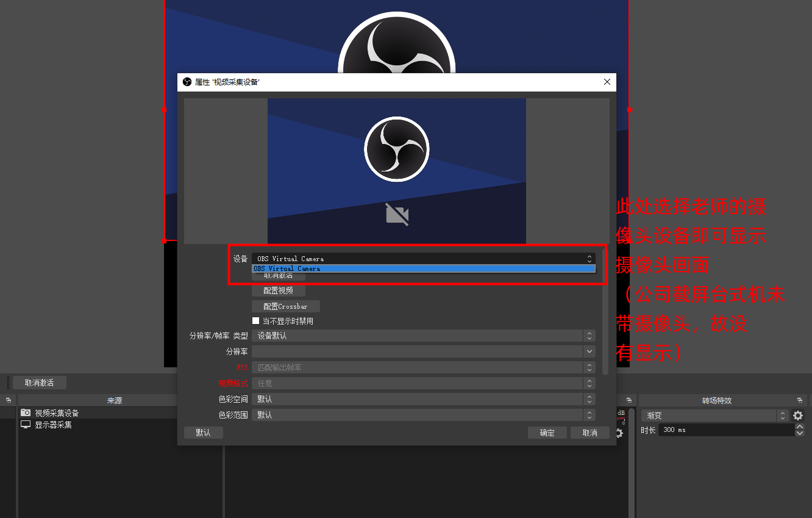This screenshot has width=812, height=518.
Task: Click the OBS logo in the properties title bar
Action: (187, 82)
